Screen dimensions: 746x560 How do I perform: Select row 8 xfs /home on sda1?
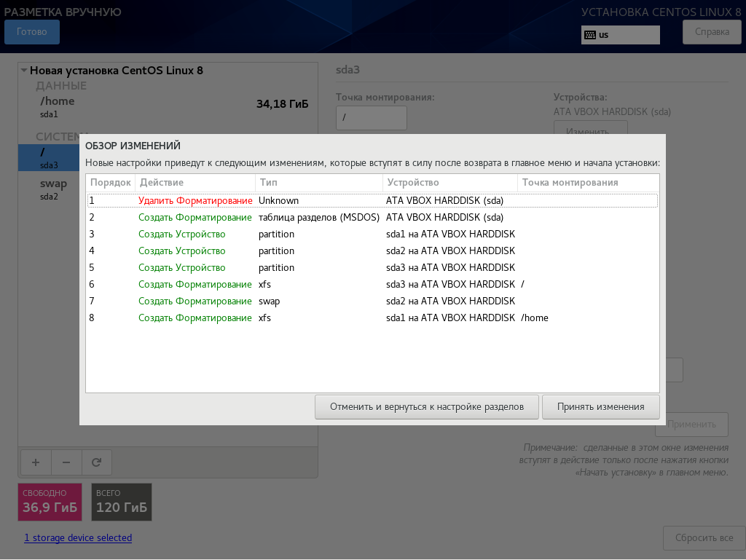tap(372, 318)
